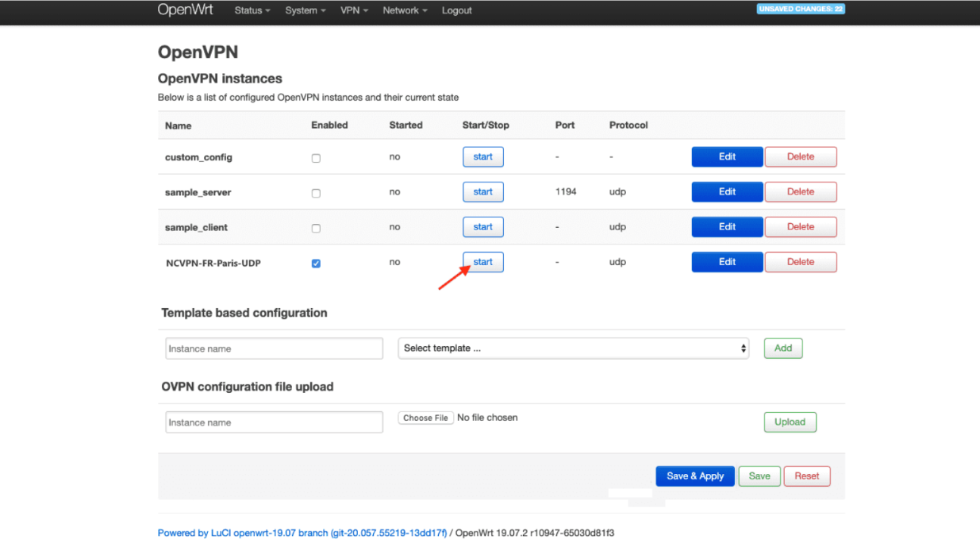Focus the template Instance name field
The width and height of the screenshot is (980, 551).
pos(275,349)
